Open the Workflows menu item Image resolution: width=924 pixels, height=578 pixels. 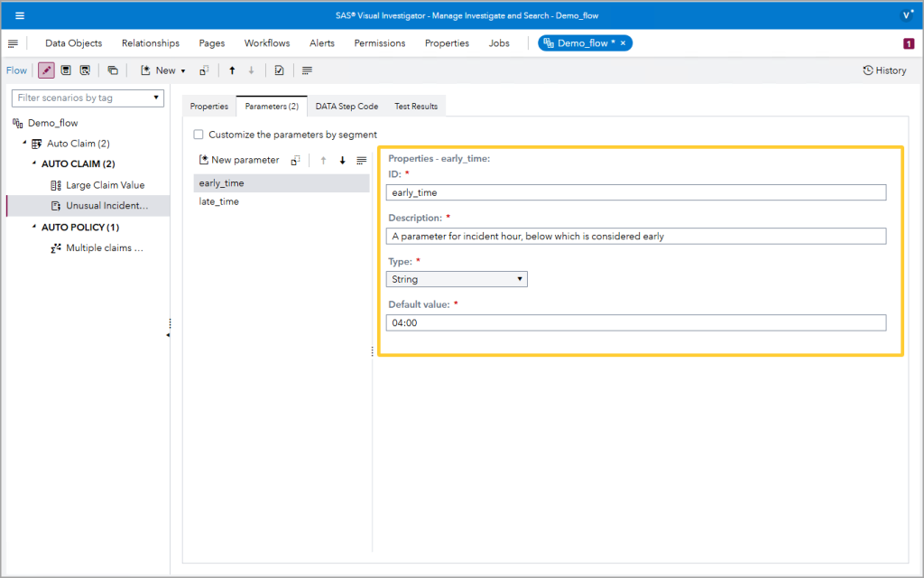click(x=267, y=43)
